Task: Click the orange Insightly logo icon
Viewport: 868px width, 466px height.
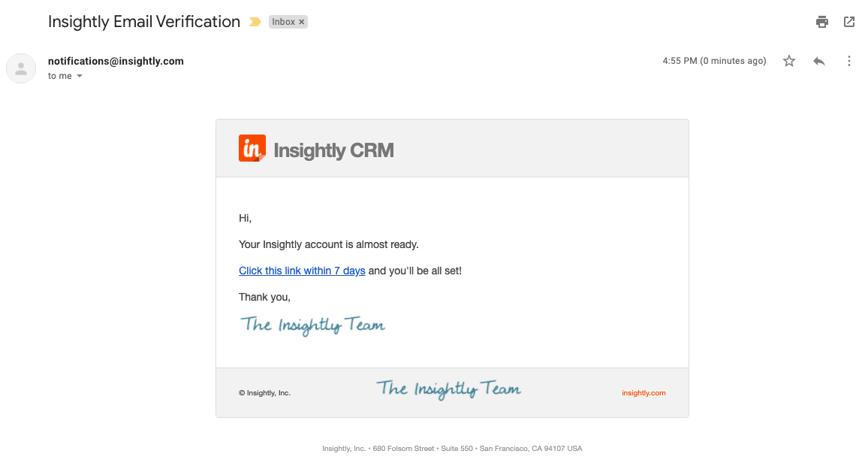Action: (252, 148)
